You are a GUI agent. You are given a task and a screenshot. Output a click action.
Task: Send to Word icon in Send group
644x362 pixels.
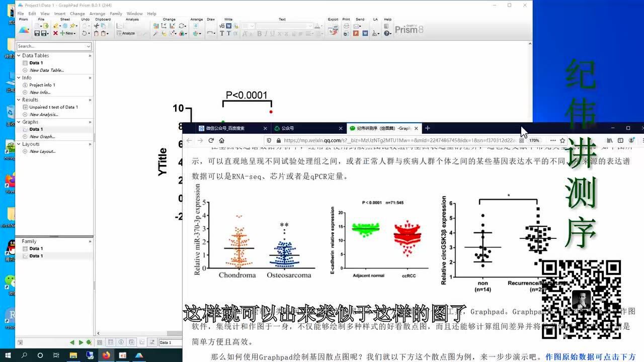pos(365,33)
